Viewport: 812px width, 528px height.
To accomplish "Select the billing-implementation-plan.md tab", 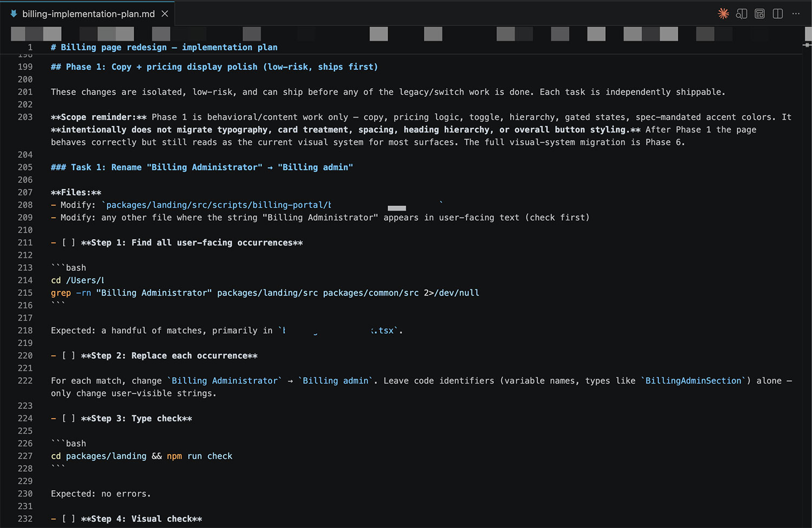I will click(88, 14).
